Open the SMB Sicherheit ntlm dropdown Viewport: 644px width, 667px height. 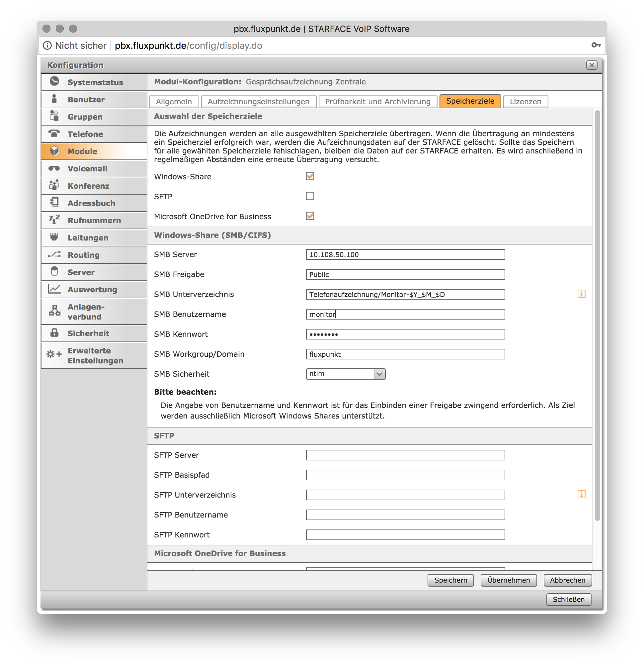[x=346, y=374]
